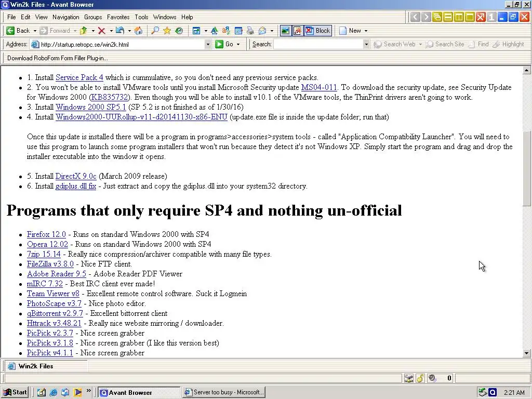Screen dimensions: 532x399
Task: Select the Win2k Files browser tab
Action: point(46,366)
